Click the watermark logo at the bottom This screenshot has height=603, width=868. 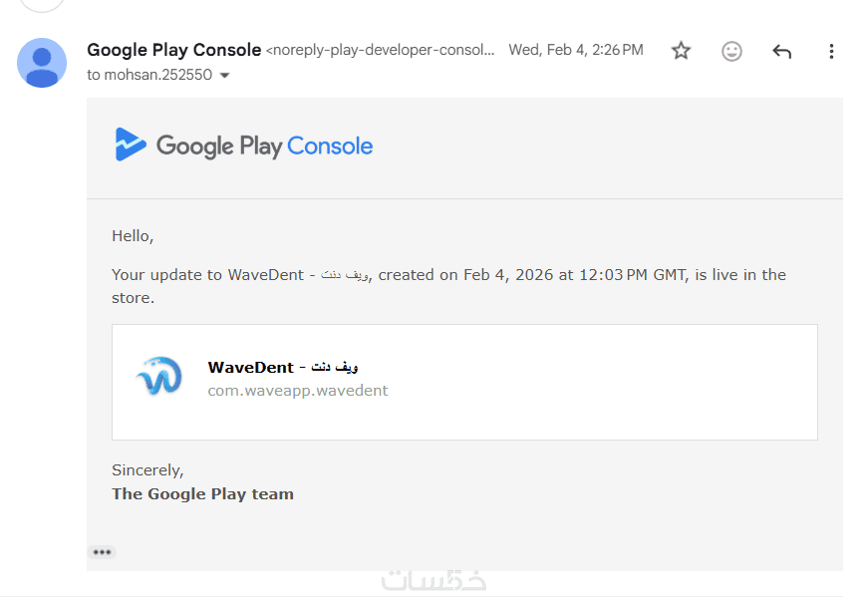tap(434, 581)
